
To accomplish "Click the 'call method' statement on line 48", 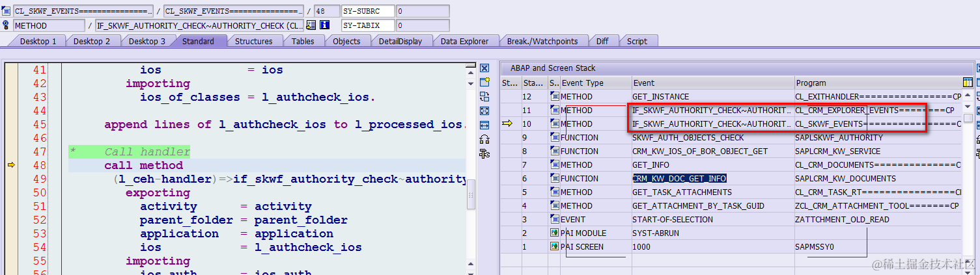I will click(x=143, y=165).
